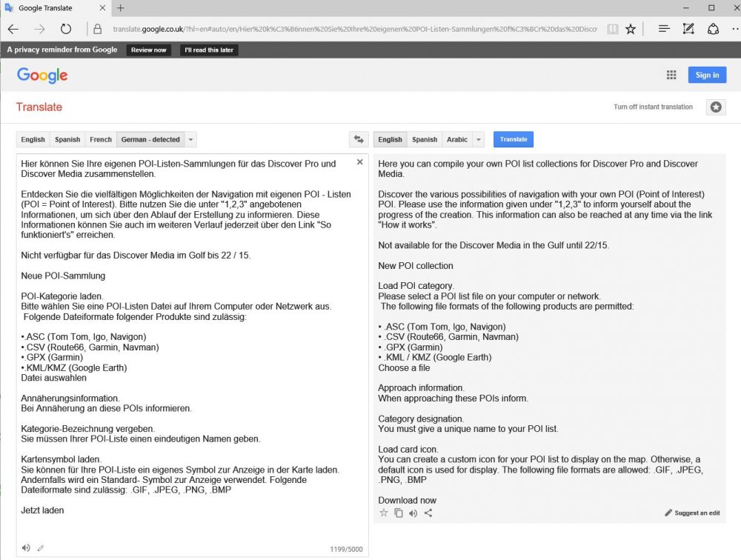Click the browser forward arrow
The image size is (741, 560).
[x=40, y=30]
